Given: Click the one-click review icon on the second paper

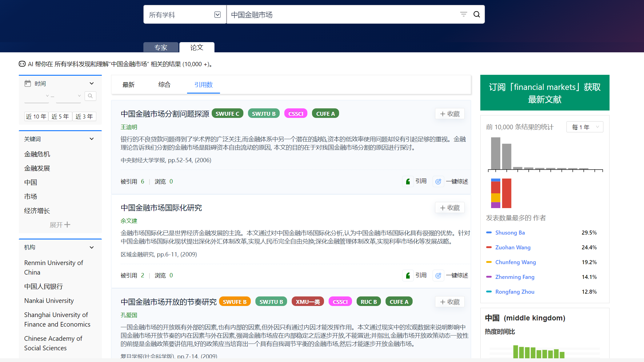Looking at the screenshot, I should tap(438, 276).
